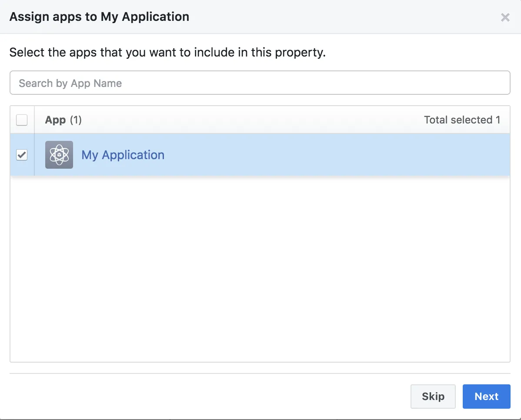
Task: Click the app count (1) beside App
Action: [76, 120]
